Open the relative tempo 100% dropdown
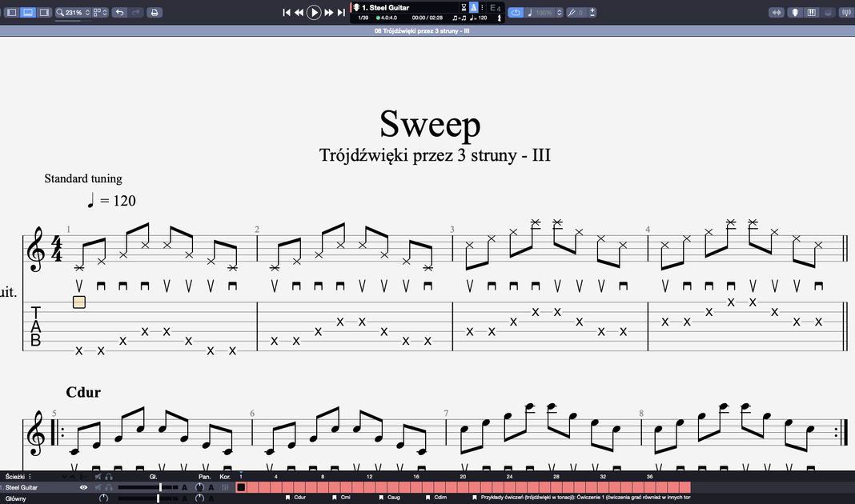Screen dimensions: 855x504 pos(544,13)
